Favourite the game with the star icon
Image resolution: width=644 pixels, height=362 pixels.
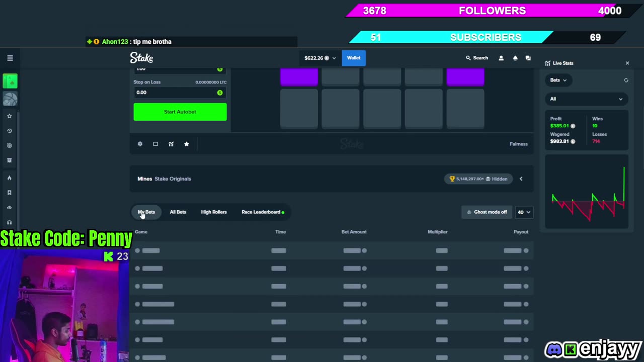(x=187, y=144)
